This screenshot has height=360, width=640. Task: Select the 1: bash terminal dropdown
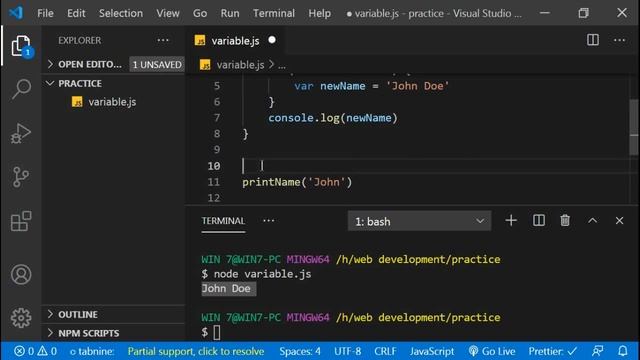(x=419, y=221)
